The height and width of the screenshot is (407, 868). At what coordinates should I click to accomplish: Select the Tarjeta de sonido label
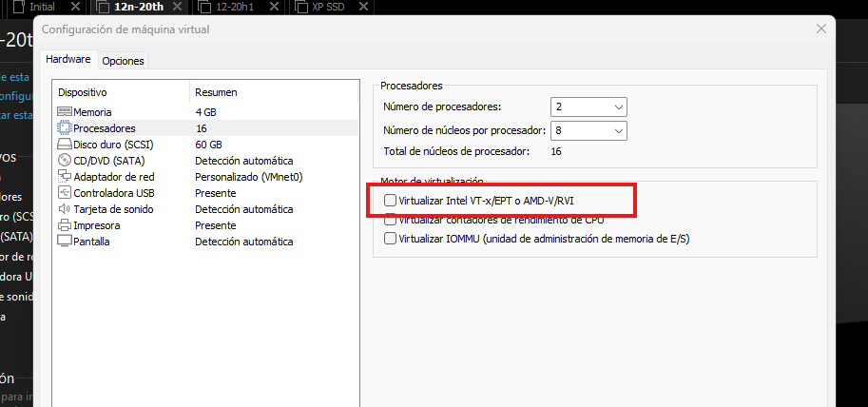click(113, 209)
